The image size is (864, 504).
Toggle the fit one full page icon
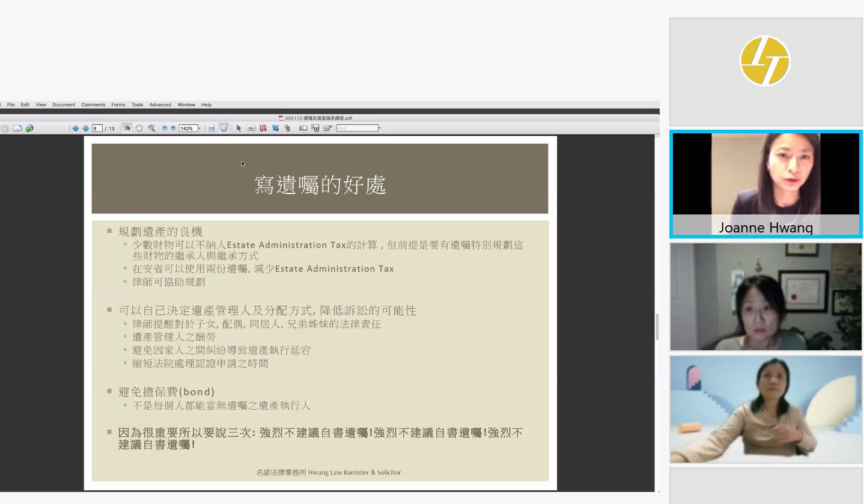point(224,128)
